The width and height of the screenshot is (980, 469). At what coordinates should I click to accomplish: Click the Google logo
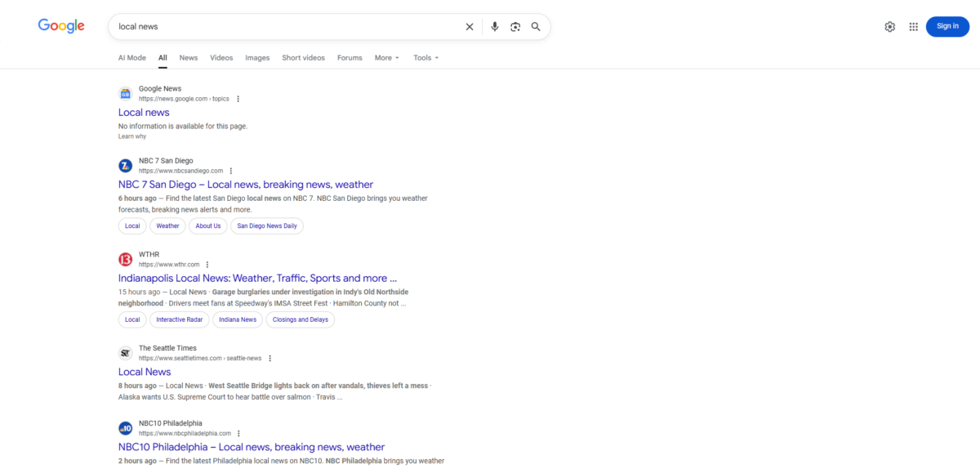pos(61,26)
